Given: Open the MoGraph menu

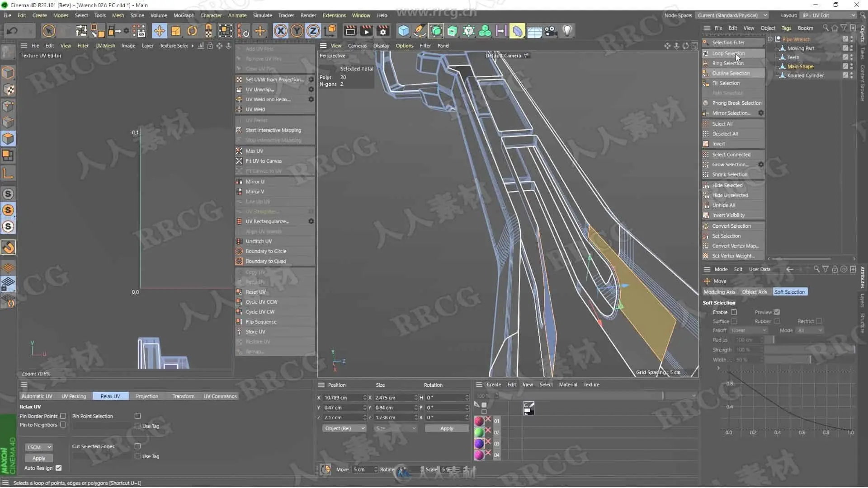Looking at the screenshot, I should (184, 15).
